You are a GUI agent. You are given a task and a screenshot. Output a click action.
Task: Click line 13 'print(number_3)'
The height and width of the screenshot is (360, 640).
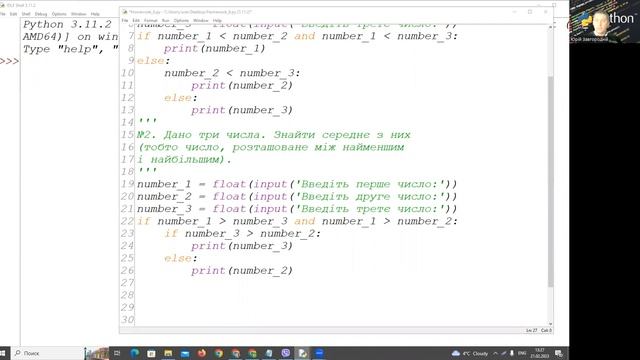pyautogui.click(x=242, y=110)
